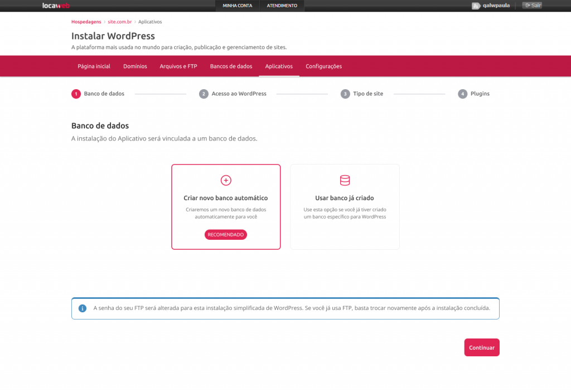Switch to the Página inicial tab
The width and height of the screenshot is (571, 392).
(x=94, y=66)
